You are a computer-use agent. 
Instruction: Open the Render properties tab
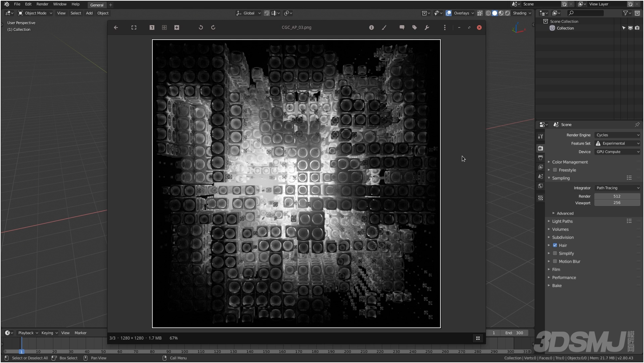[x=540, y=148]
